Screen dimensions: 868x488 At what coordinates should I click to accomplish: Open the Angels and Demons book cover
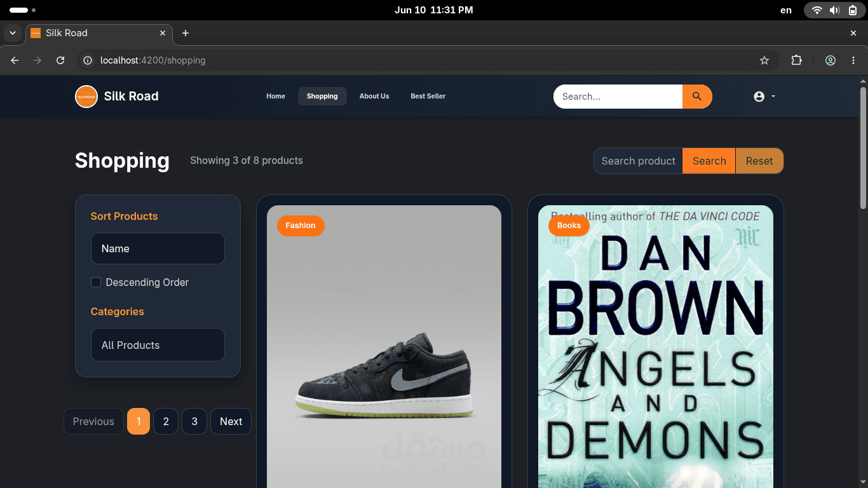(x=656, y=346)
